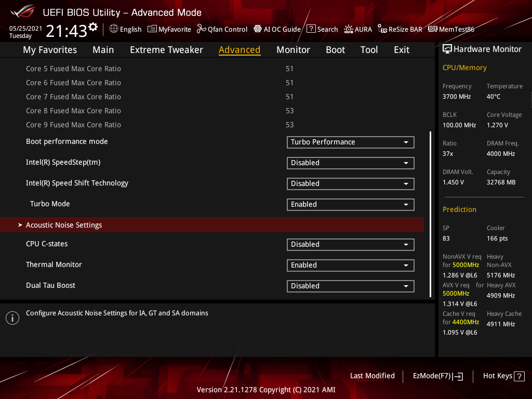Select Core 6 Fused Max Core Ratio row
This screenshot has width=532, height=399.
tap(212, 83)
